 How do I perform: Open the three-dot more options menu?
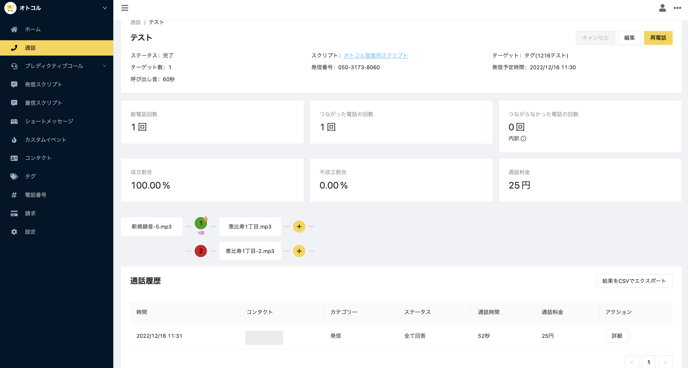tap(677, 8)
